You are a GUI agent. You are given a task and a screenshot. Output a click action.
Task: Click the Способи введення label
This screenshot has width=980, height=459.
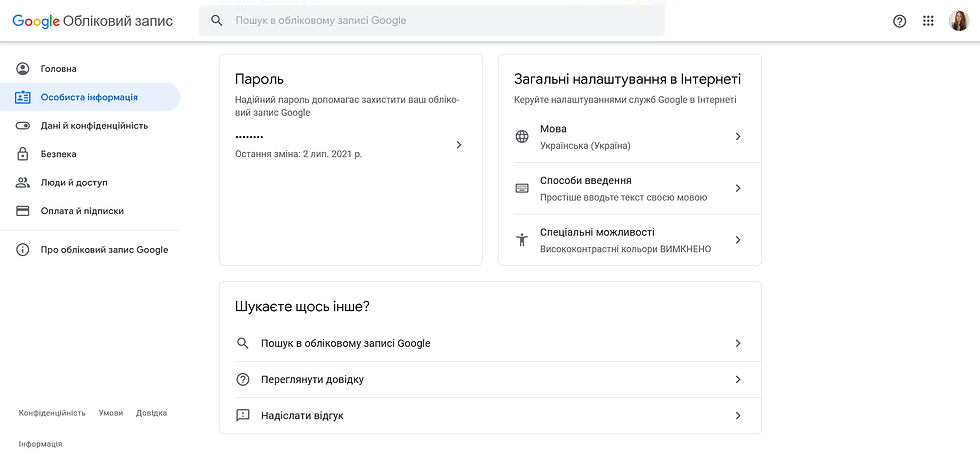pyautogui.click(x=586, y=181)
